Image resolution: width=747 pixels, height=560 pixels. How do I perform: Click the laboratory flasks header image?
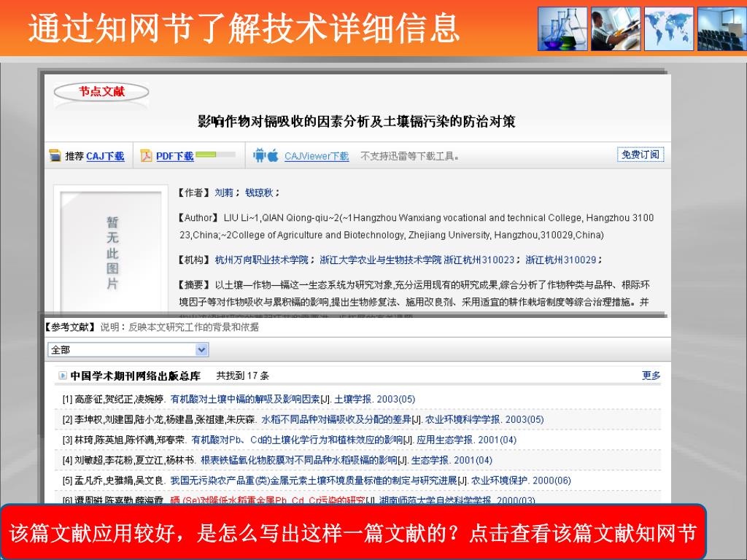click(562, 28)
